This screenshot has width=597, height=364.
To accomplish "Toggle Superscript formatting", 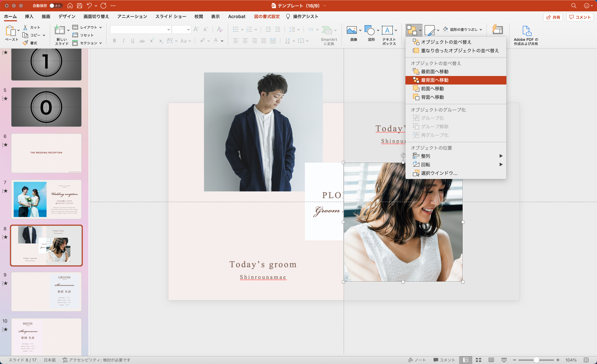I will click(152, 41).
